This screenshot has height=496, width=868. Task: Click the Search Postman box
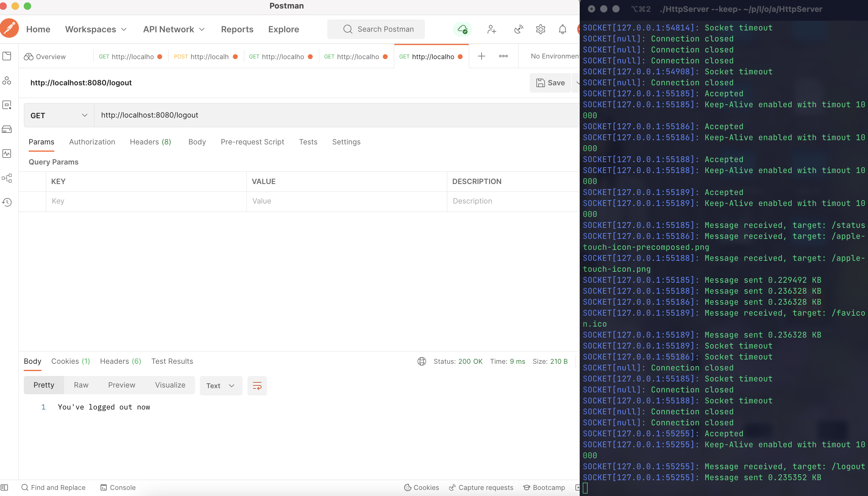tap(376, 29)
